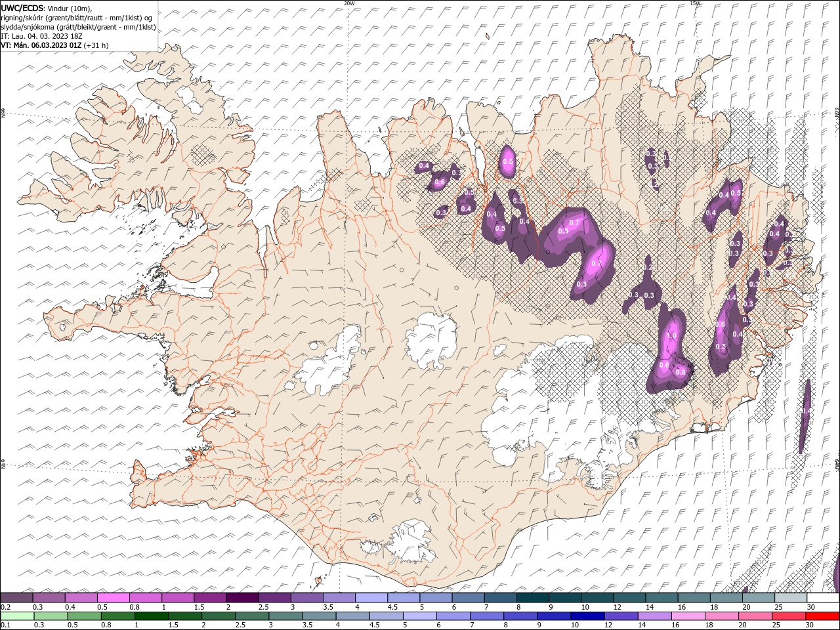Select the rain scale swatch starting at 12
Viewport: 840px width, 630px height.
[620, 616]
